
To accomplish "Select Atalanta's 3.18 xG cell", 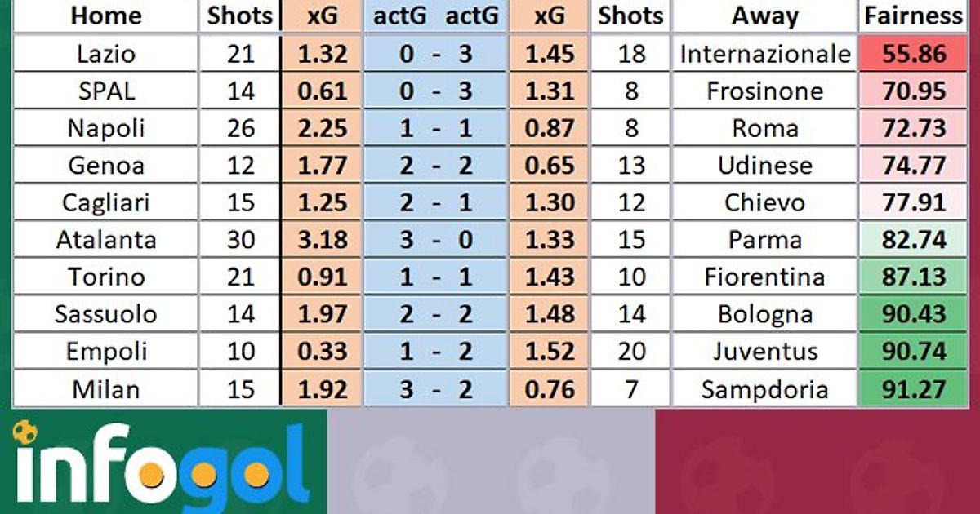I will 322,240.
